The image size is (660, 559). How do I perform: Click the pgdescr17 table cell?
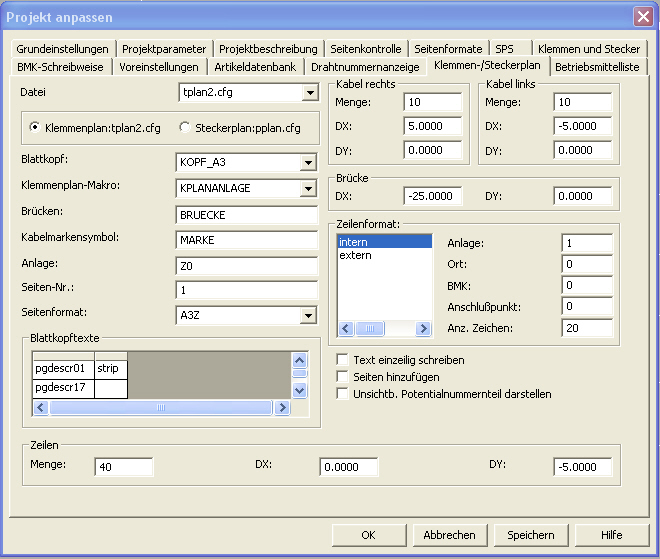pyautogui.click(x=64, y=388)
